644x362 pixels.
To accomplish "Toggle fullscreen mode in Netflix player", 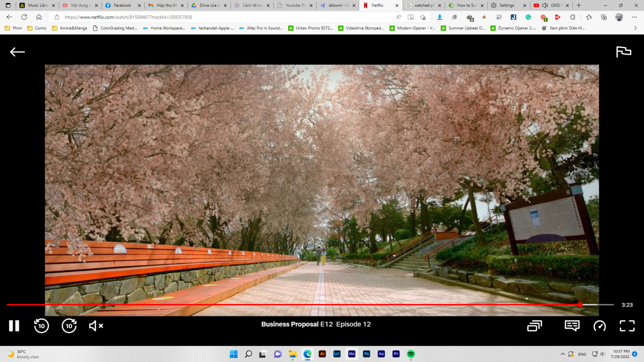I will click(627, 326).
